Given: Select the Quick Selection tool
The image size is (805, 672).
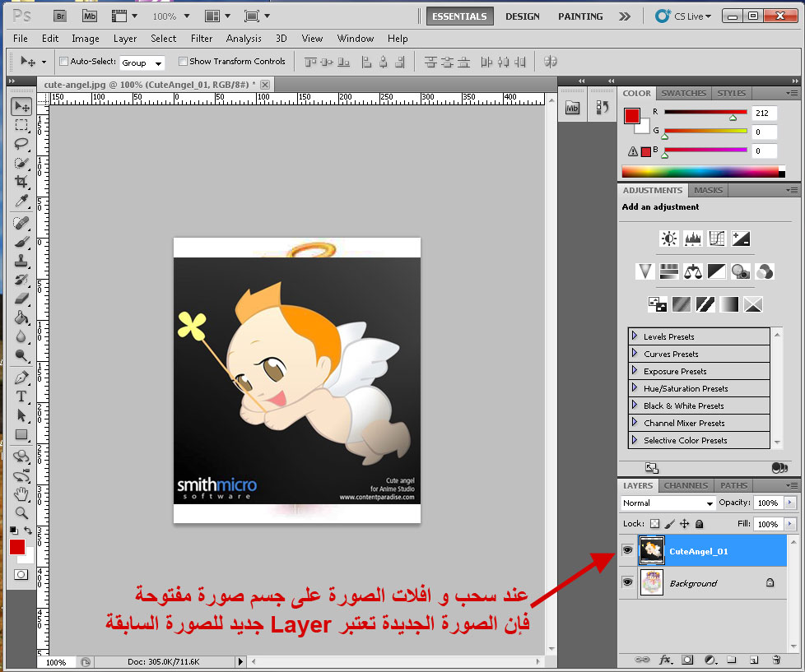Looking at the screenshot, I should coord(21,163).
